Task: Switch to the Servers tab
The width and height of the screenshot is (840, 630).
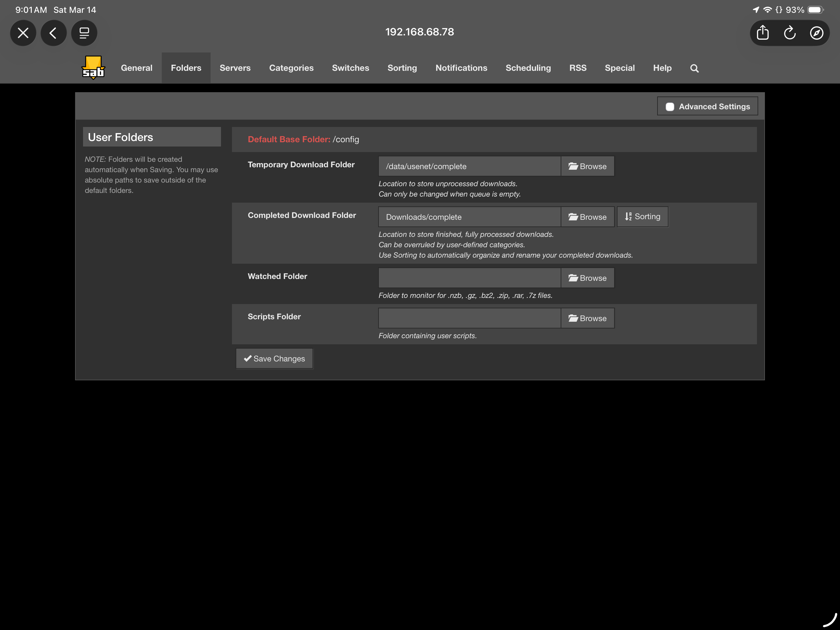Action: point(235,68)
